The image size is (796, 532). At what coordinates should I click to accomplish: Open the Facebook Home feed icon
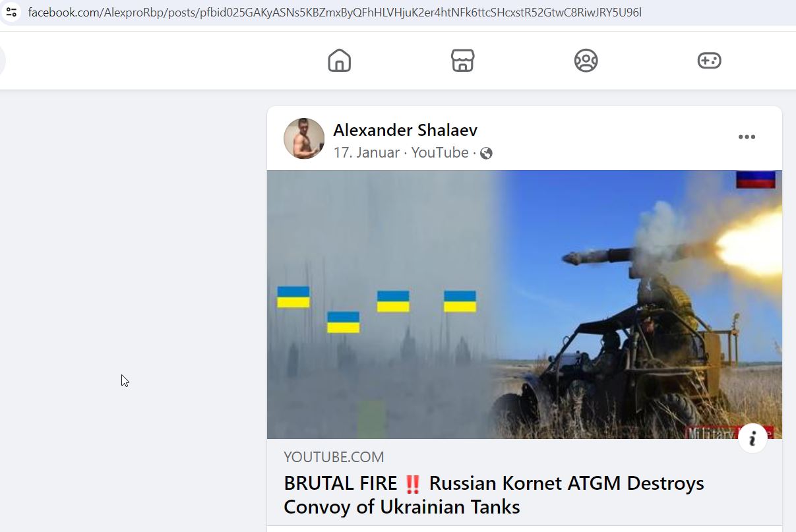[x=340, y=61]
